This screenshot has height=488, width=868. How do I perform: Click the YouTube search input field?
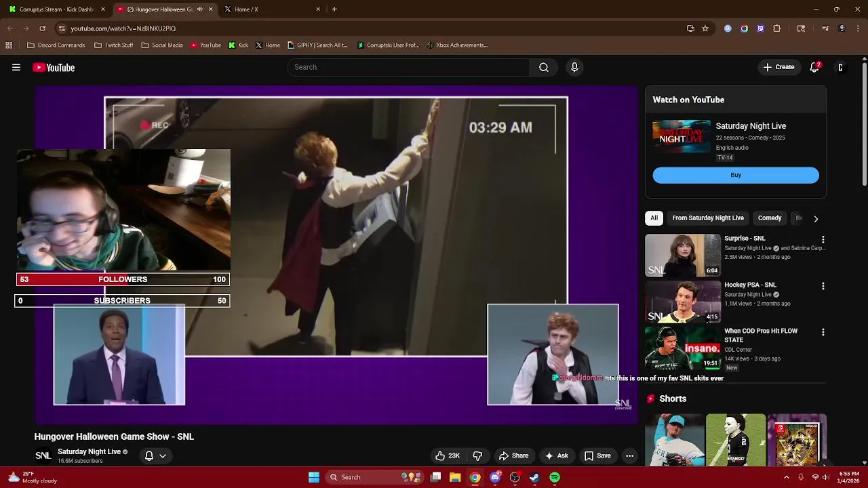(x=408, y=67)
